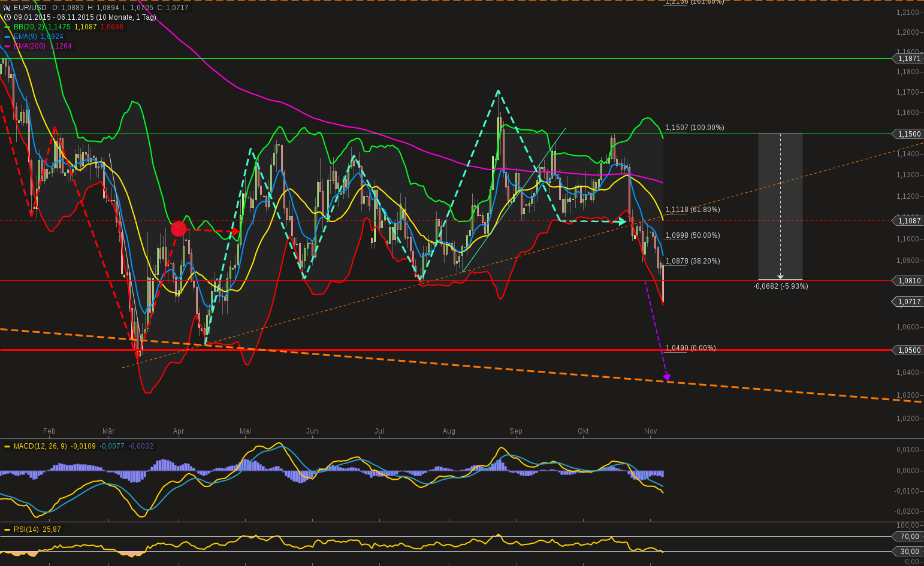Click the Mai label on the time axis
Screen dimensions: 924x566
click(x=245, y=431)
